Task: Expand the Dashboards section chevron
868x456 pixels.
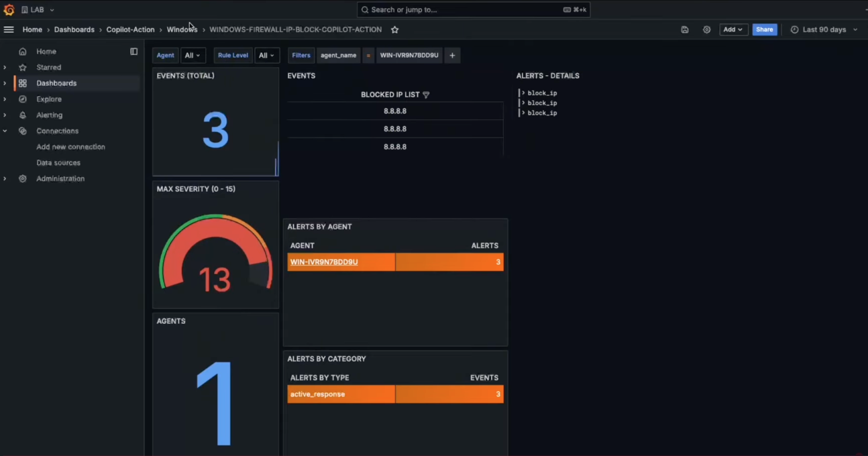Action: (x=5, y=83)
